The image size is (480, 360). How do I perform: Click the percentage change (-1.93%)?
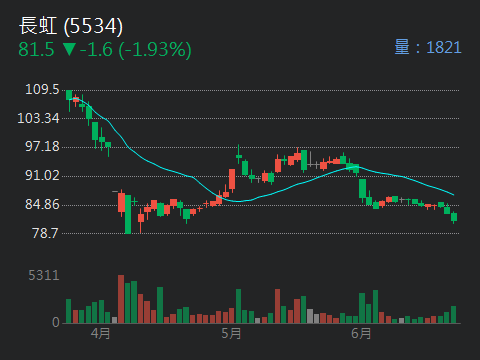click(155, 50)
